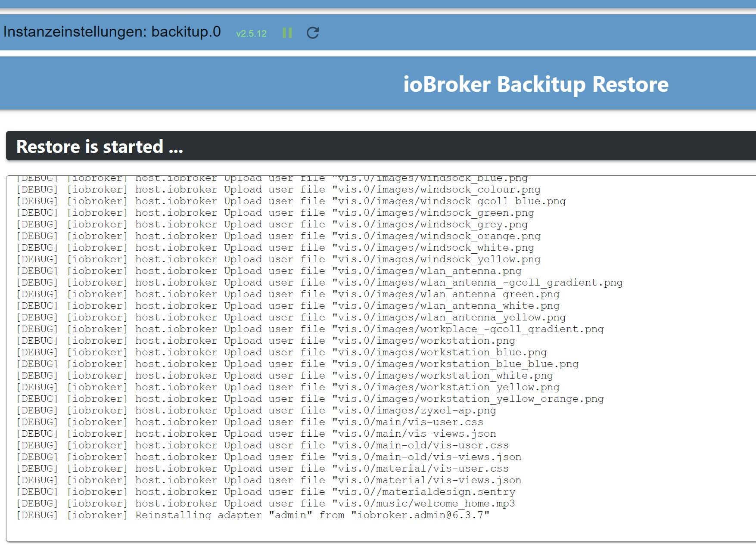Click log line windsock_colour.png
Viewport: 756px width, 550px height.
tap(278, 190)
